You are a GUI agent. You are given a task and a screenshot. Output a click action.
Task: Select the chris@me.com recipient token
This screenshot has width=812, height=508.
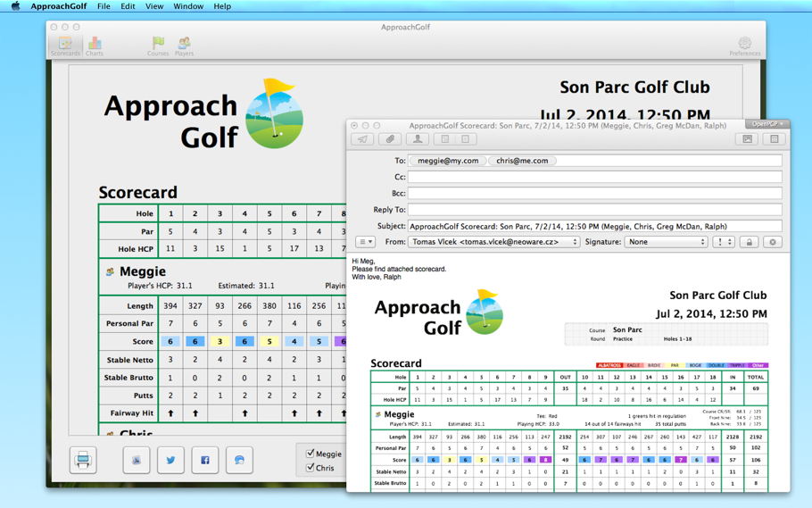point(522,161)
